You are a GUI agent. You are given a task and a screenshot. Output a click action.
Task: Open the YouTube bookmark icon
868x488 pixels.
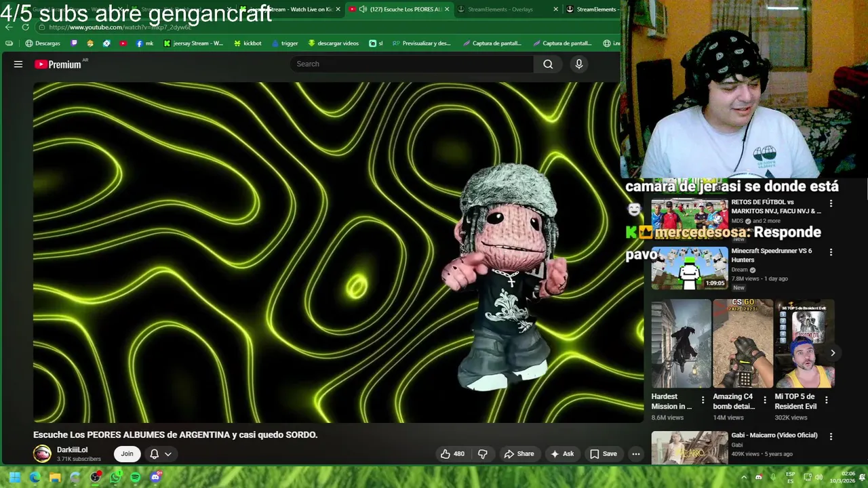pyautogui.click(x=123, y=43)
